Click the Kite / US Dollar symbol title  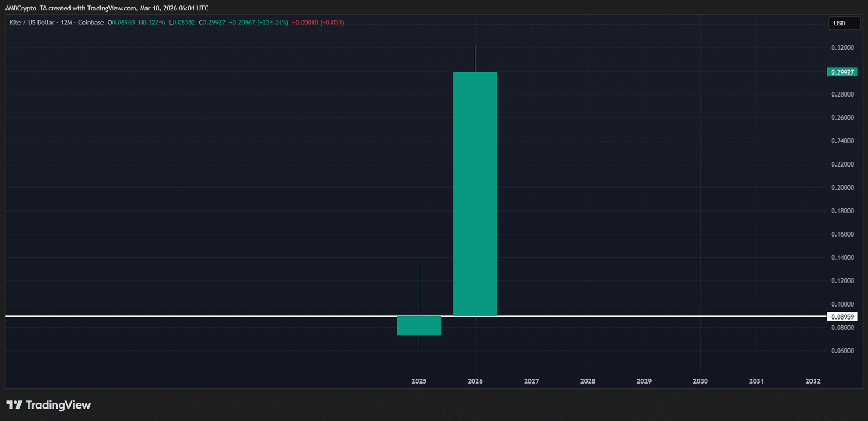32,22
